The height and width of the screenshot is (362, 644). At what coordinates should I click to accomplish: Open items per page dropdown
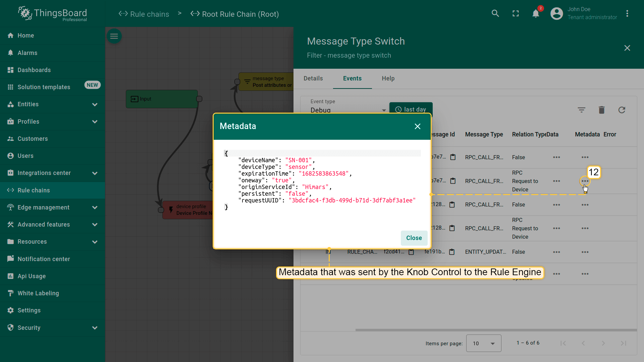pos(483,343)
